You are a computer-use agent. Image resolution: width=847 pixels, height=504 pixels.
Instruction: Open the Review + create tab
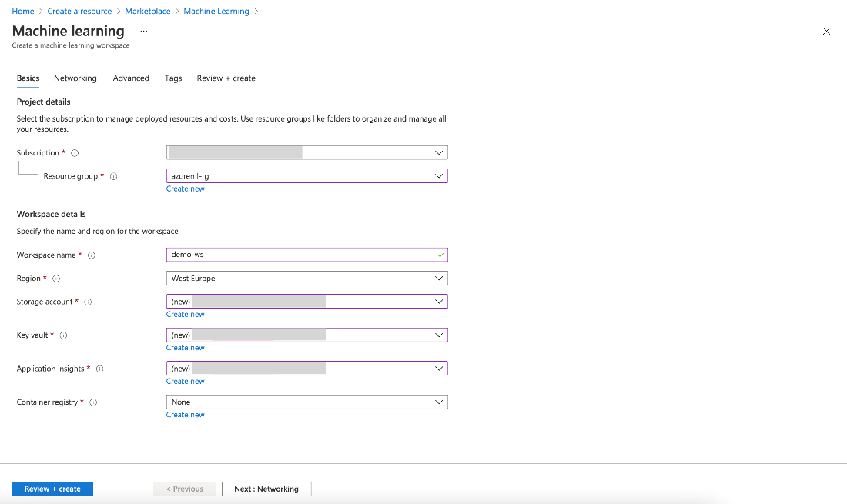tap(226, 78)
